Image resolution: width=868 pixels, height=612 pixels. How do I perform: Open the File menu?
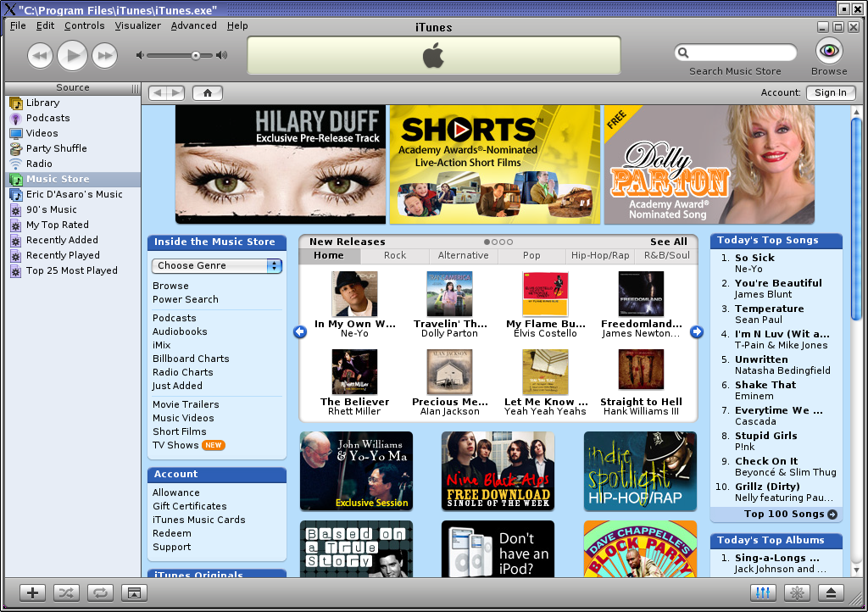tap(18, 25)
